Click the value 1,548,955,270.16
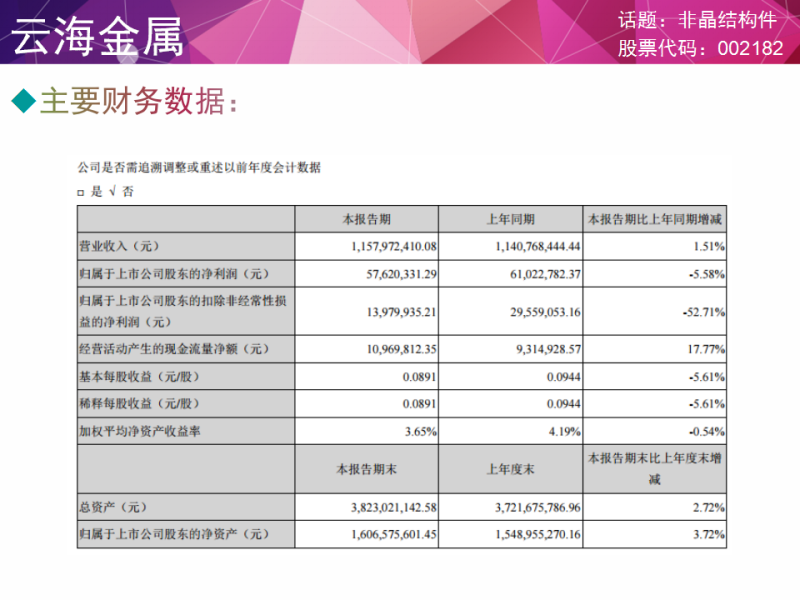The image size is (800, 600). [538, 535]
